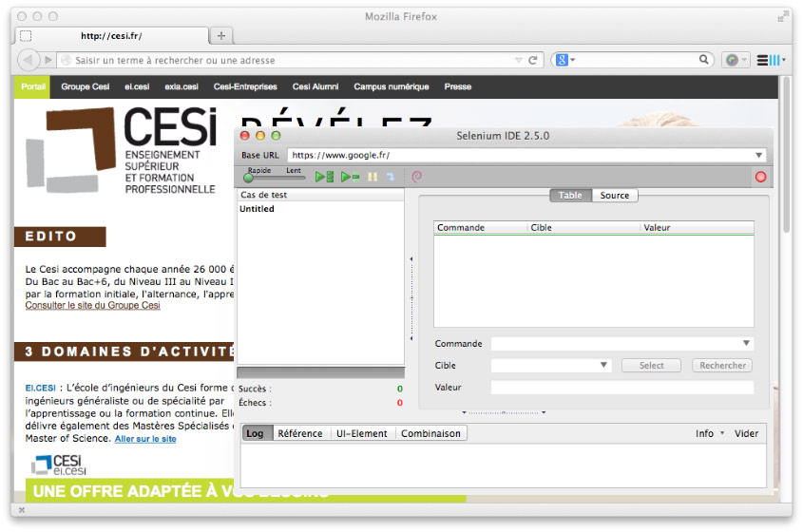The height and width of the screenshot is (532, 803).
Task: Click the search magnifier icon
Action: click(x=704, y=60)
